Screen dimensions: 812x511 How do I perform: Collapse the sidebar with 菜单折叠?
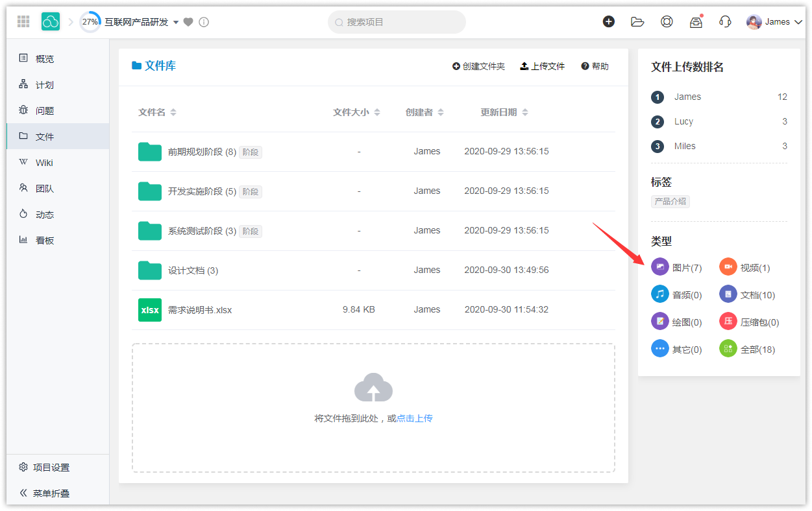(44, 493)
